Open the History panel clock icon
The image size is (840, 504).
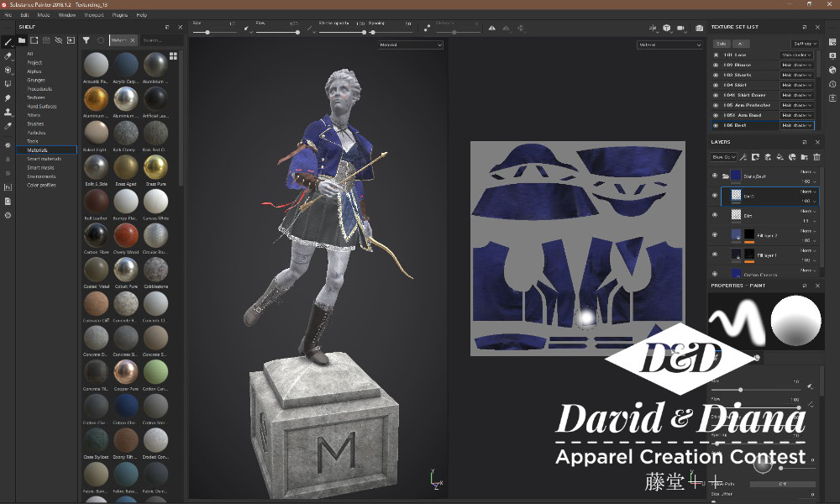point(832,84)
